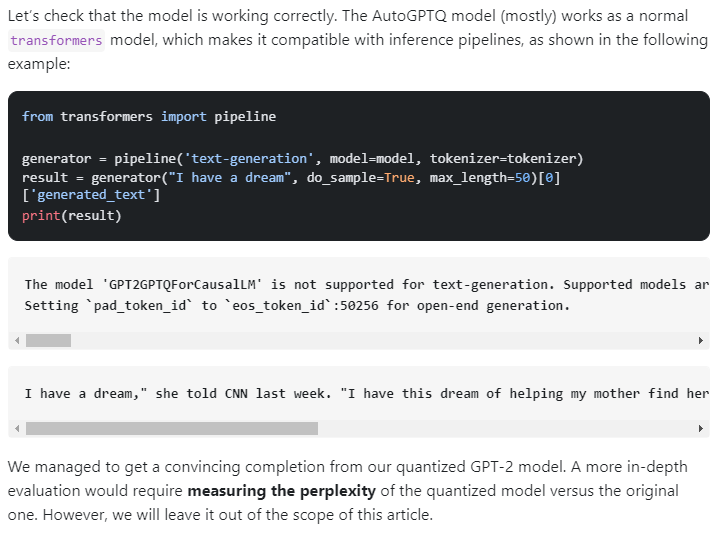Screen dimensions: 725x540
Task: Click the scrollbar thumb under the generated text output
Action: pyautogui.click(x=171, y=428)
